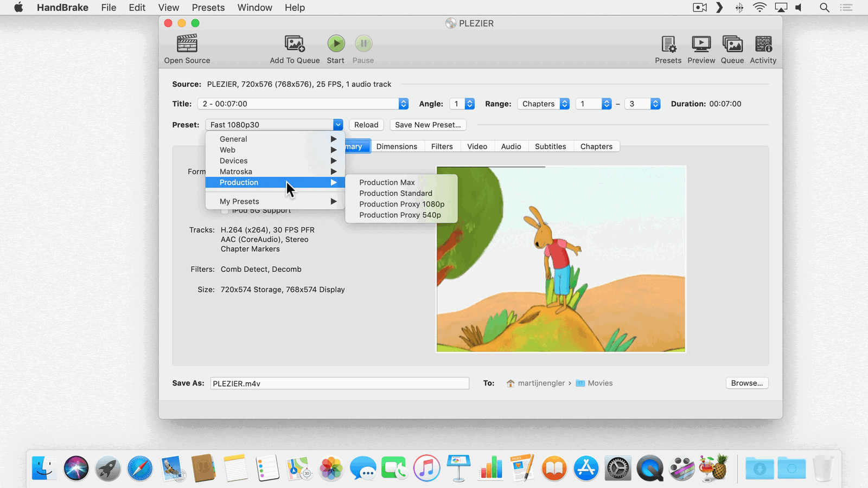Click the Save As filename field
868x488 pixels.
point(340,383)
